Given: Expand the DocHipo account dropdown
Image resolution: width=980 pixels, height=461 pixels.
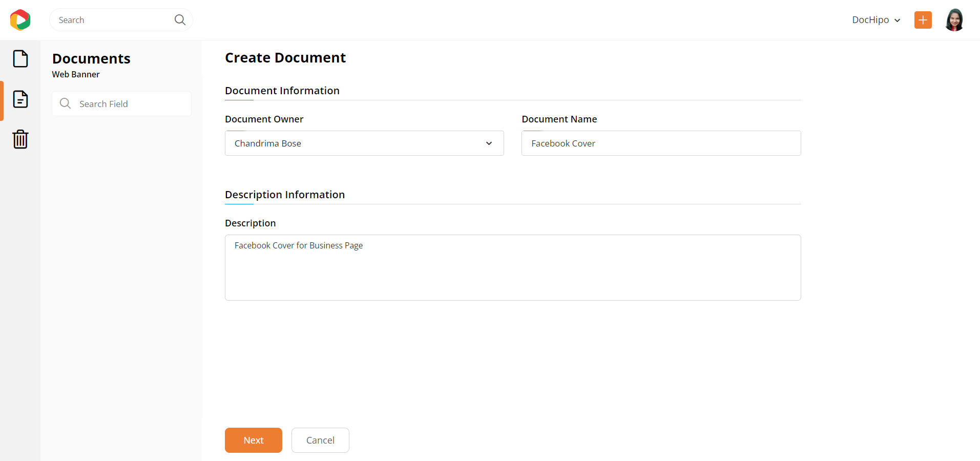Looking at the screenshot, I should 875,20.
